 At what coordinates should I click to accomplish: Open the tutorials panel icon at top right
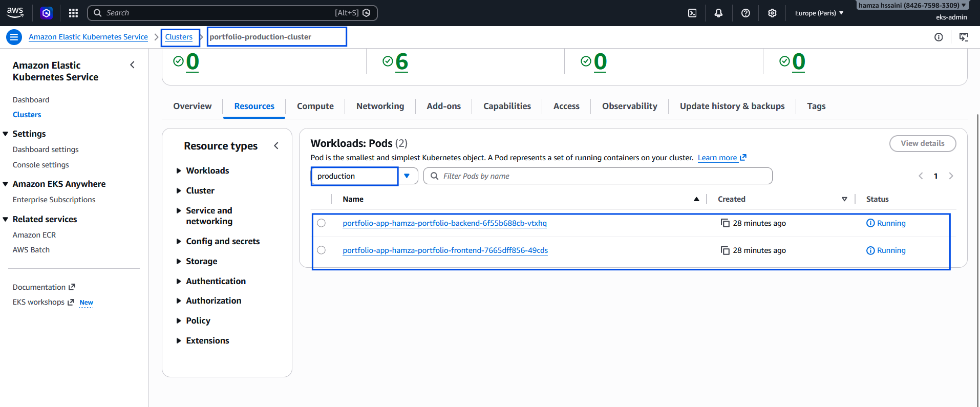coord(964,37)
